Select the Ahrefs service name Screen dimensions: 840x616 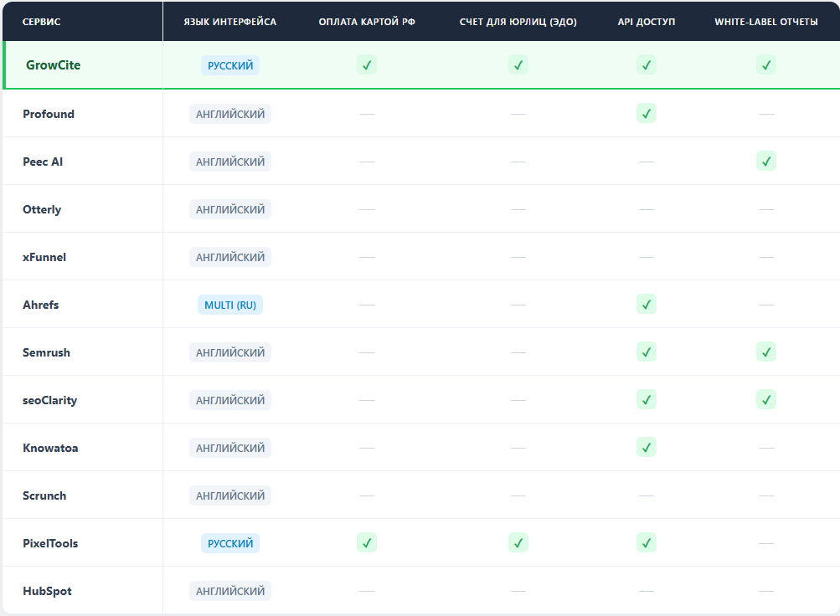click(41, 305)
